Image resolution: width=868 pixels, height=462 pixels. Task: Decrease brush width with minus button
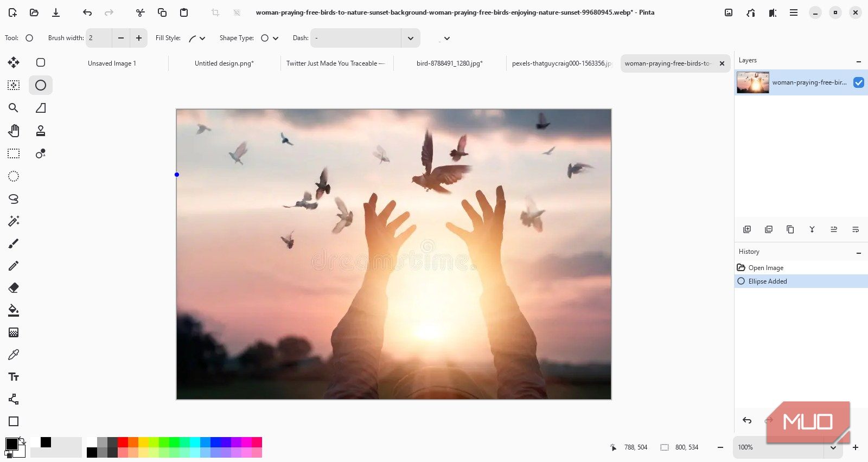pyautogui.click(x=121, y=38)
